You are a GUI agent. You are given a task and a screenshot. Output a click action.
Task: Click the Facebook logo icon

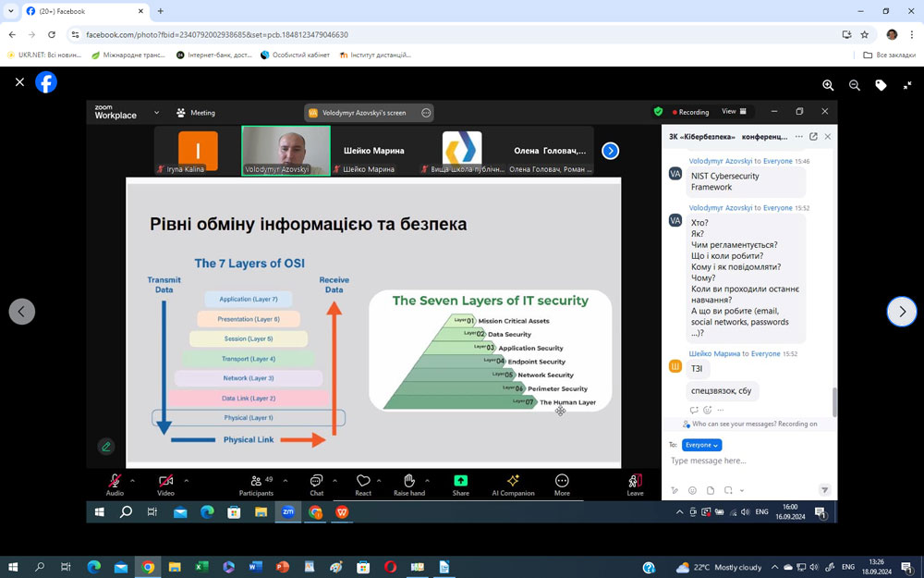click(x=46, y=82)
